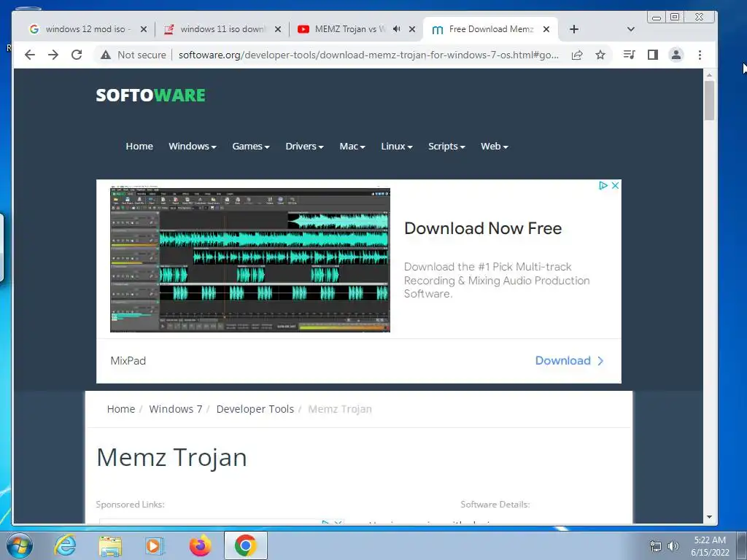Open the Chrome profile menu
The height and width of the screenshot is (560, 747).
676,55
